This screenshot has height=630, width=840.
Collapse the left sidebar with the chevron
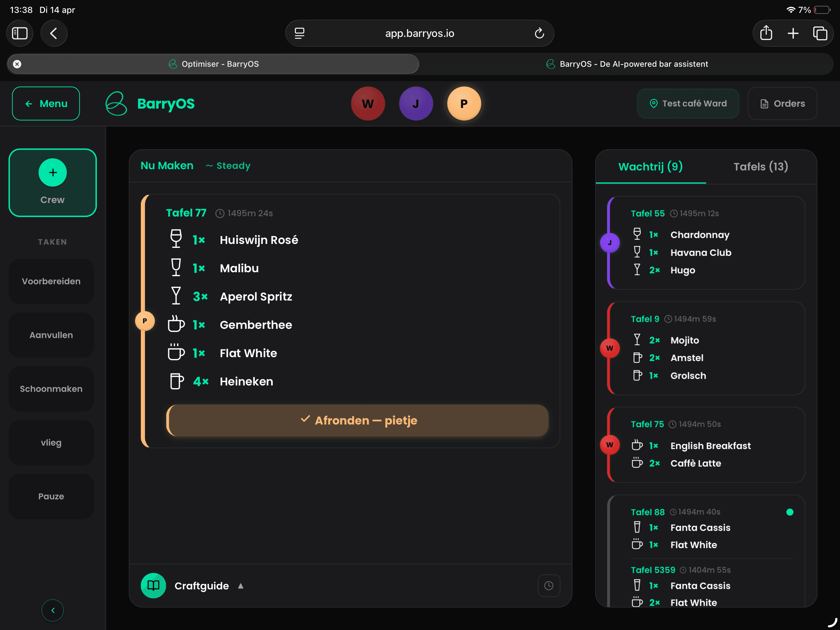tap(52, 610)
